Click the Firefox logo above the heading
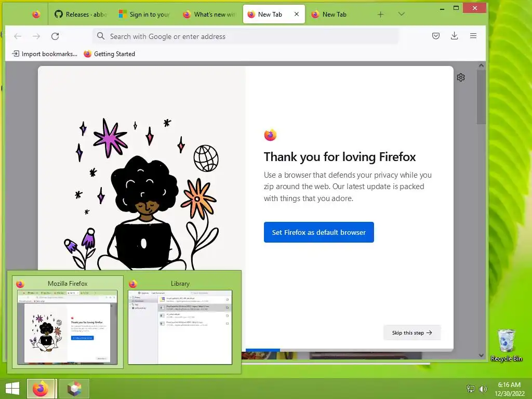The height and width of the screenshot is (399, 532). pyautogui.click(x=270, y=135)
